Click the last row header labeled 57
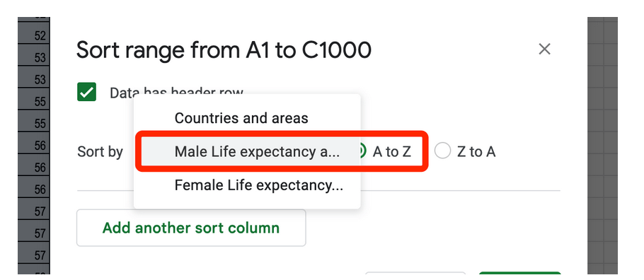 (33, 255)
